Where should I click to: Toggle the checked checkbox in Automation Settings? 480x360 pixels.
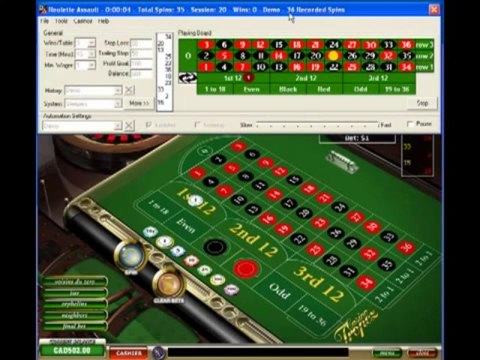point(149,125)
